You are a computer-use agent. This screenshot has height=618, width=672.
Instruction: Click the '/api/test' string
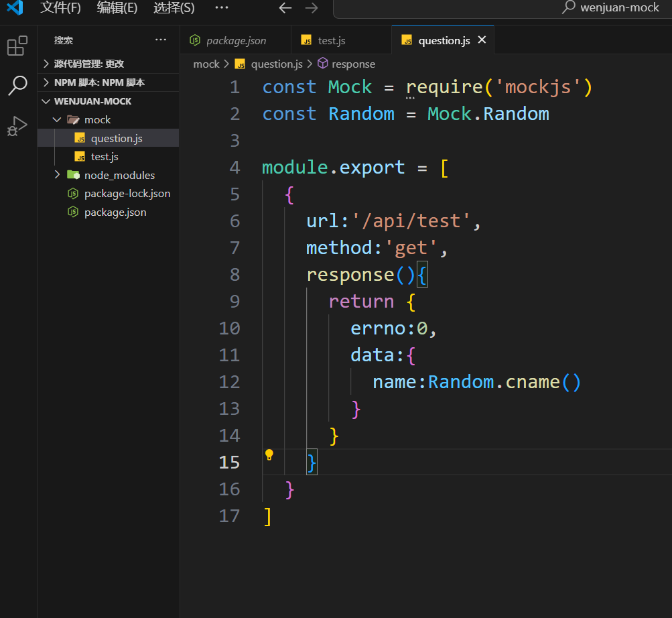click(411, 221)
